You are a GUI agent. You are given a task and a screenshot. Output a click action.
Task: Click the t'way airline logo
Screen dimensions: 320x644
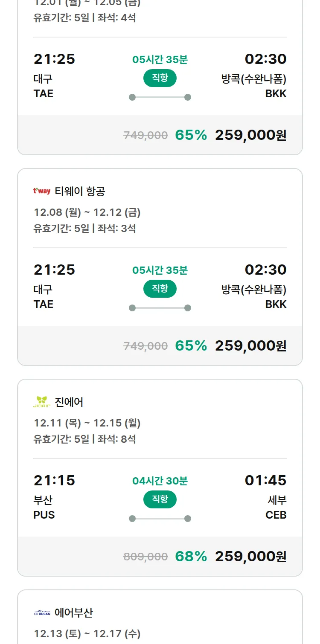click(42, 191)
